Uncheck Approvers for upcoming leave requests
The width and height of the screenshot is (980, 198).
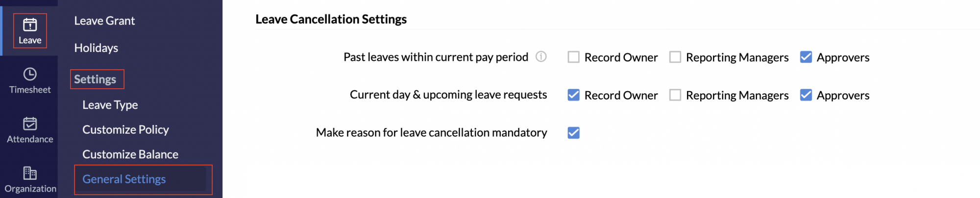click(806, 95)
